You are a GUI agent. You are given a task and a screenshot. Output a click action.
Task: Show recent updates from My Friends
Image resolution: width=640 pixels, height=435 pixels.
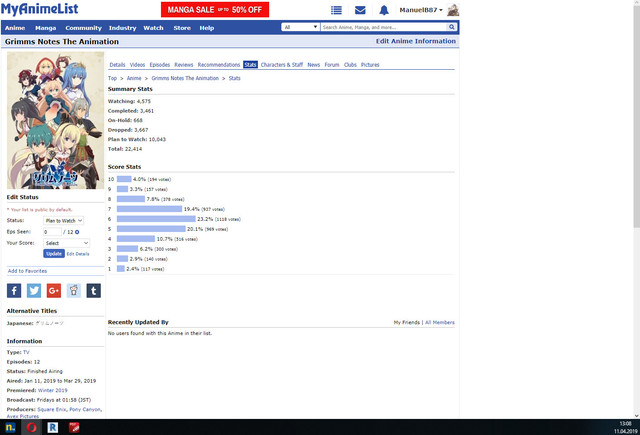407,322
